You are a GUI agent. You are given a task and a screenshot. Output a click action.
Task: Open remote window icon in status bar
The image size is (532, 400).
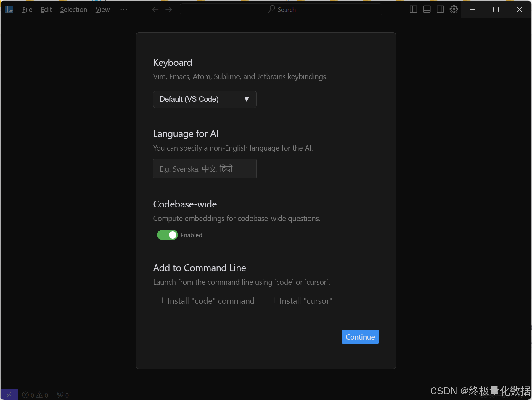tap(9, 395)
